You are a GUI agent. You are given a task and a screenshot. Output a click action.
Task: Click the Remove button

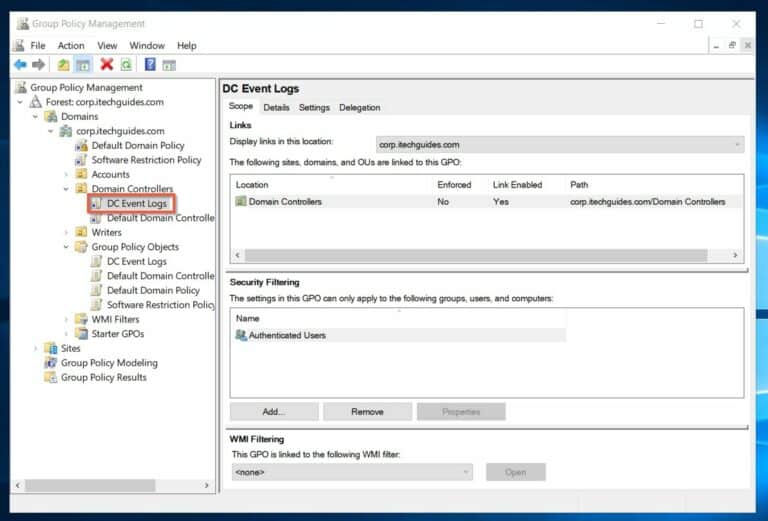[367, 411]
